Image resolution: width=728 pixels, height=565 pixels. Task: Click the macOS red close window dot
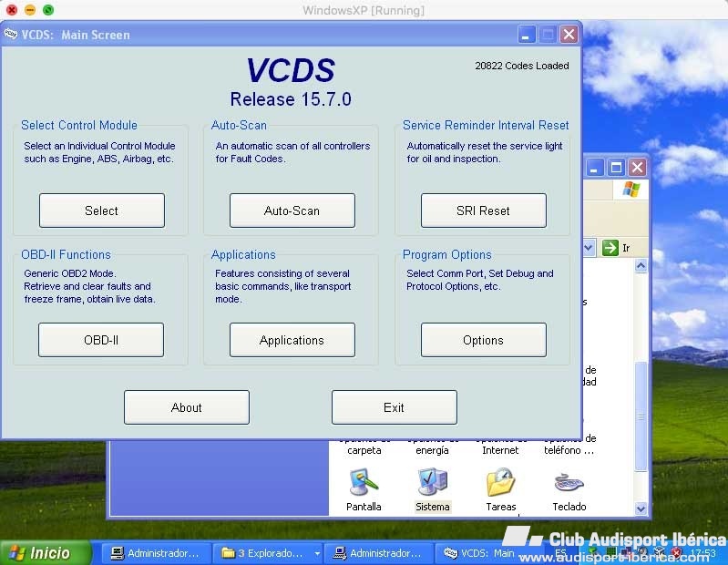click(x=12, y=10)
